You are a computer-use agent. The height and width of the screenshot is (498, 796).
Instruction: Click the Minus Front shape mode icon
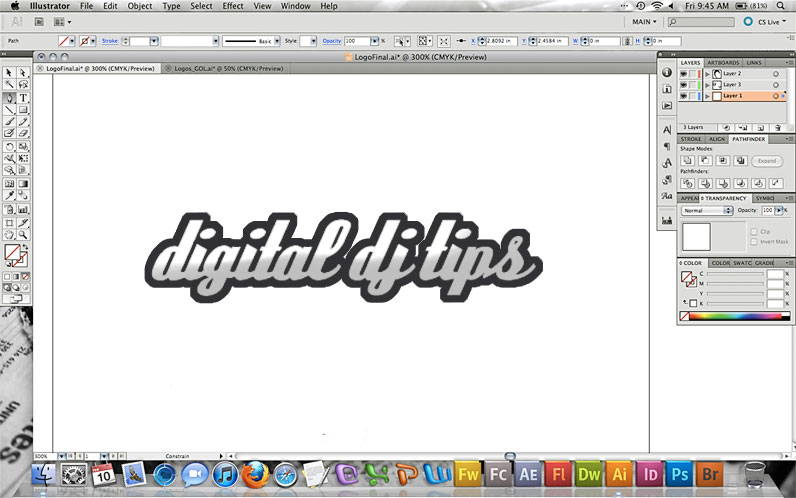click(705, 161)
